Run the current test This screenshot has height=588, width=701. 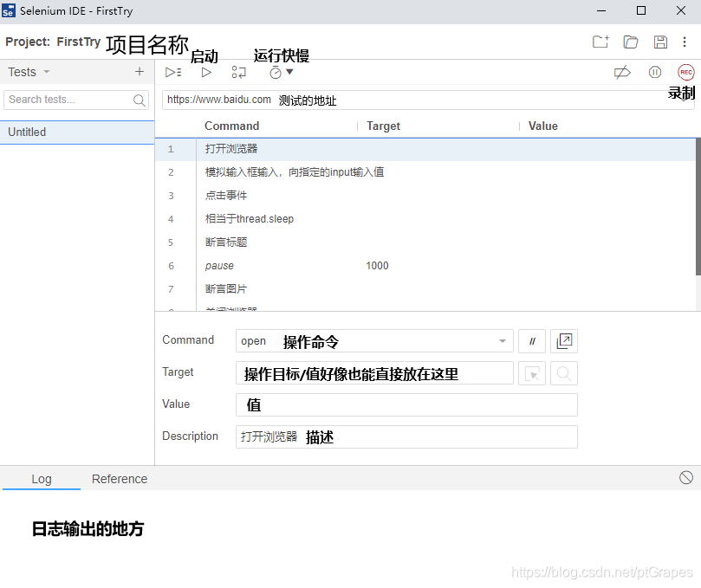pos(206,73)
